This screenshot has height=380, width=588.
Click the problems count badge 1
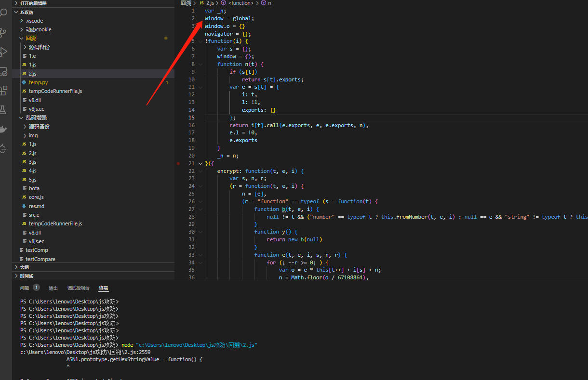(x=36, y=288)
